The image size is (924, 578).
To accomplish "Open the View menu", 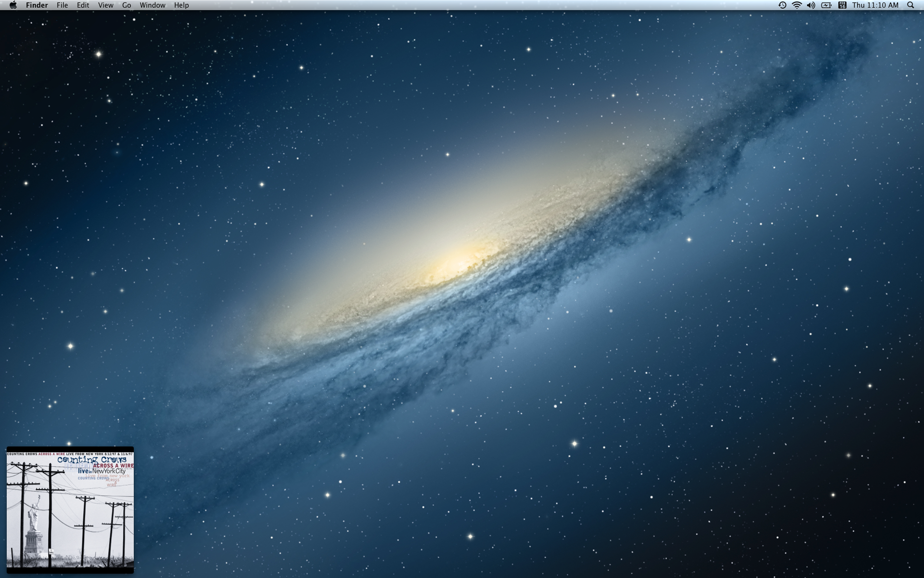I will coord(105,5).
